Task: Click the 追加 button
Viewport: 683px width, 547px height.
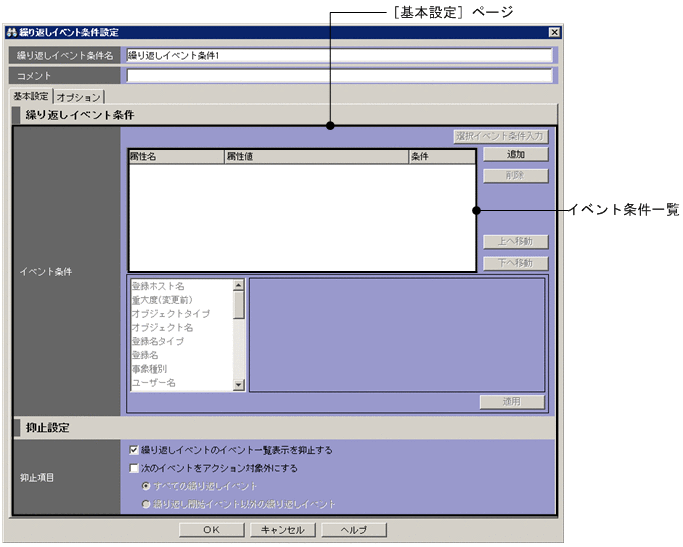Action: 515,154
